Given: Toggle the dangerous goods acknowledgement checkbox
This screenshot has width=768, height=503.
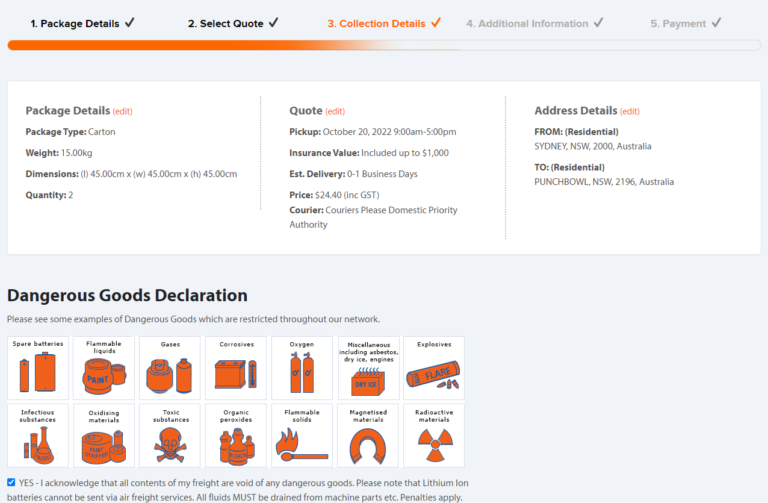Looking at the screenshot, I should click(11, 482).
